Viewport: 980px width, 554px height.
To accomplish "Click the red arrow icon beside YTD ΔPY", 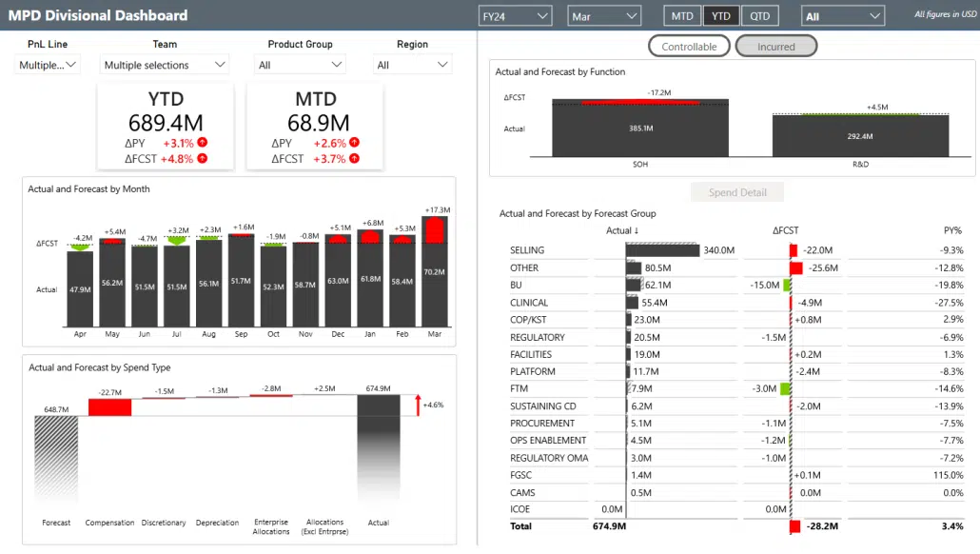I will (x=203, y=143).
